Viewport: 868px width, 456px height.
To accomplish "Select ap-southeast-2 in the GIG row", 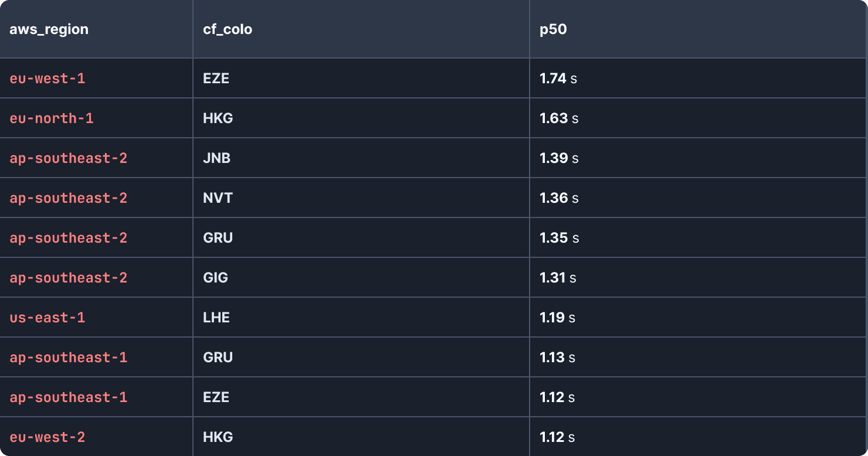I will (x=69, y=278).
